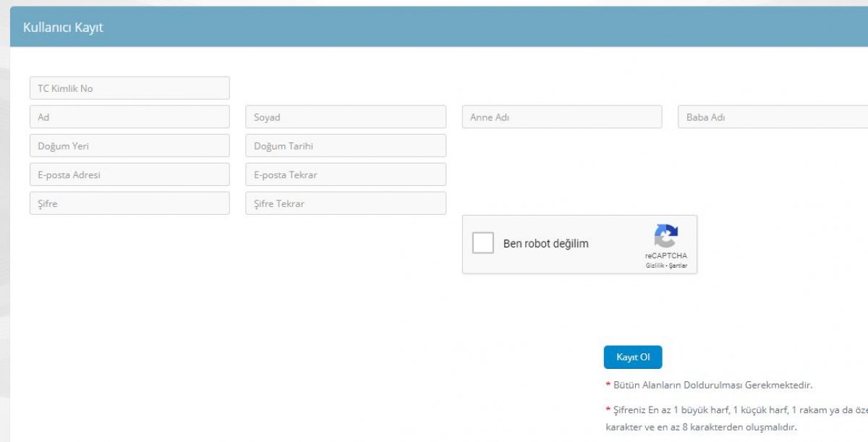Click the Şifre password field
This screenshot has width=868, height=442.
(x=129, y=203)
